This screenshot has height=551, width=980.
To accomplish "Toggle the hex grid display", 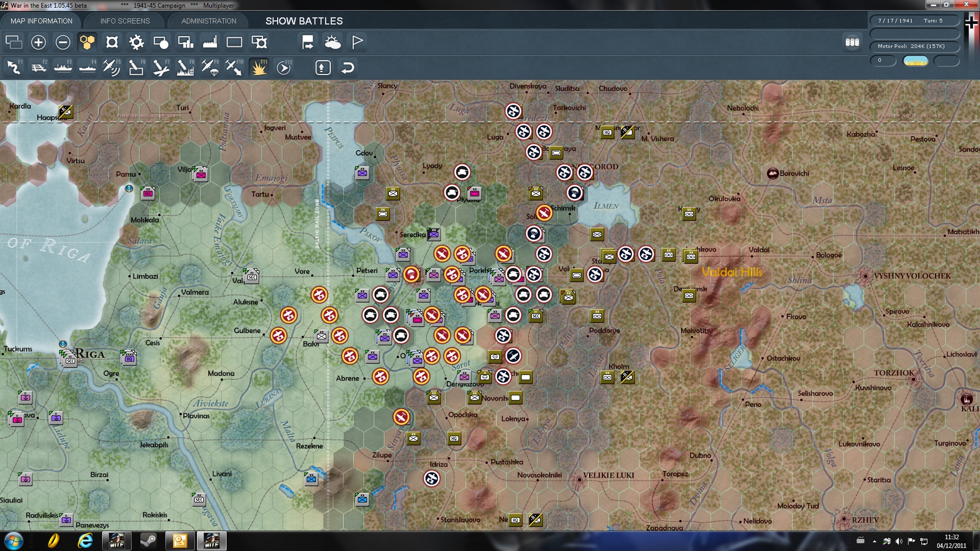I will click(87, 42).
